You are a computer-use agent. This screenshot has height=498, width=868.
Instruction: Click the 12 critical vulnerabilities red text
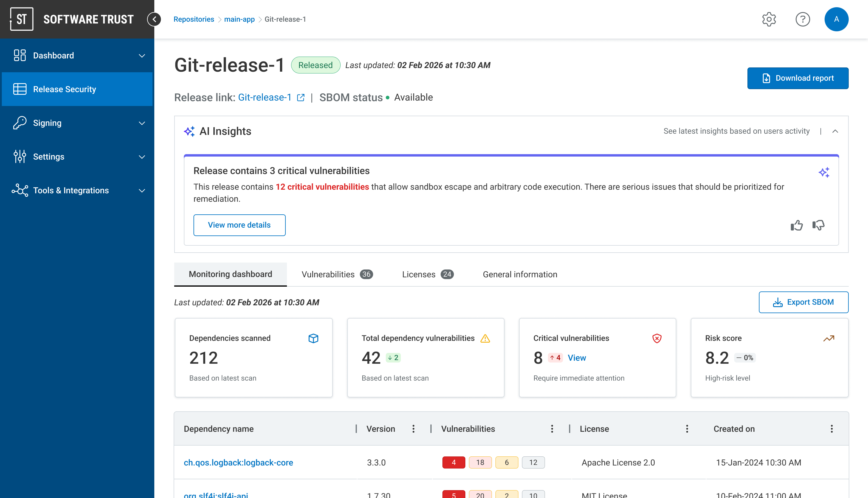point(322,187)
